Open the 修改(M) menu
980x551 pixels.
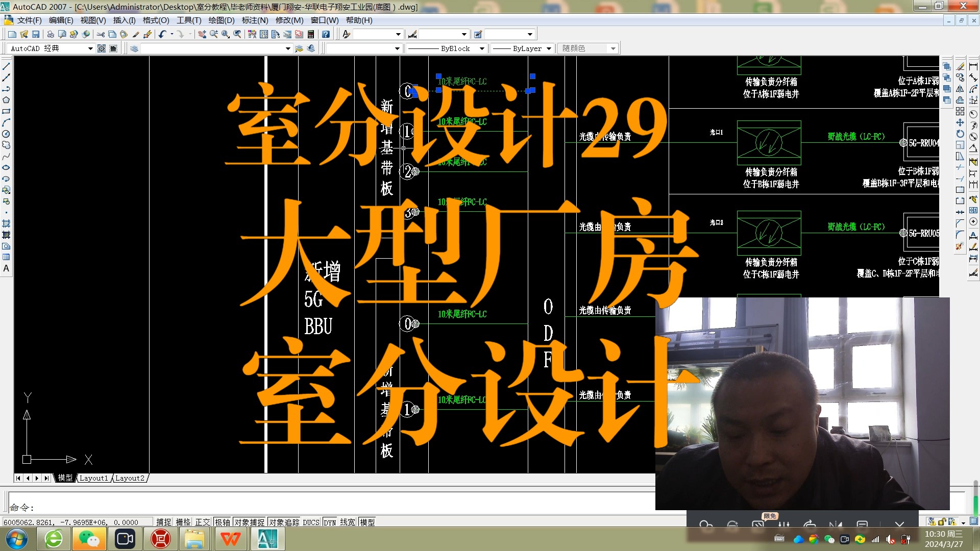point(289,20)
